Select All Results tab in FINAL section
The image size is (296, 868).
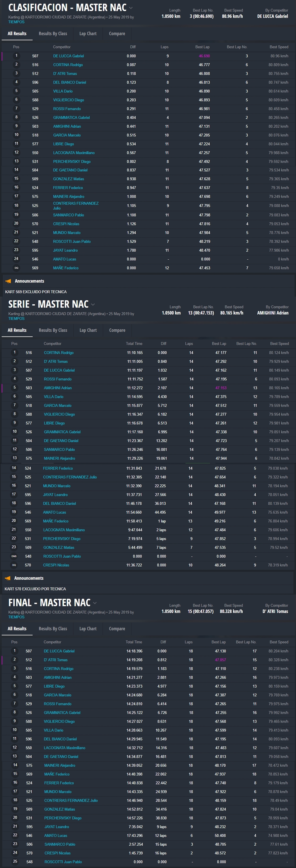tap(17, 629)
